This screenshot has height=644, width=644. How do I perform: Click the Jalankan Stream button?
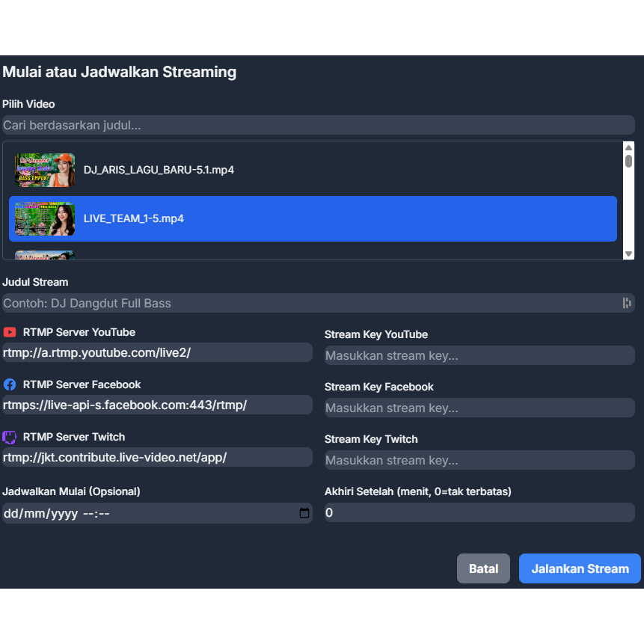[x=580, y=568]
